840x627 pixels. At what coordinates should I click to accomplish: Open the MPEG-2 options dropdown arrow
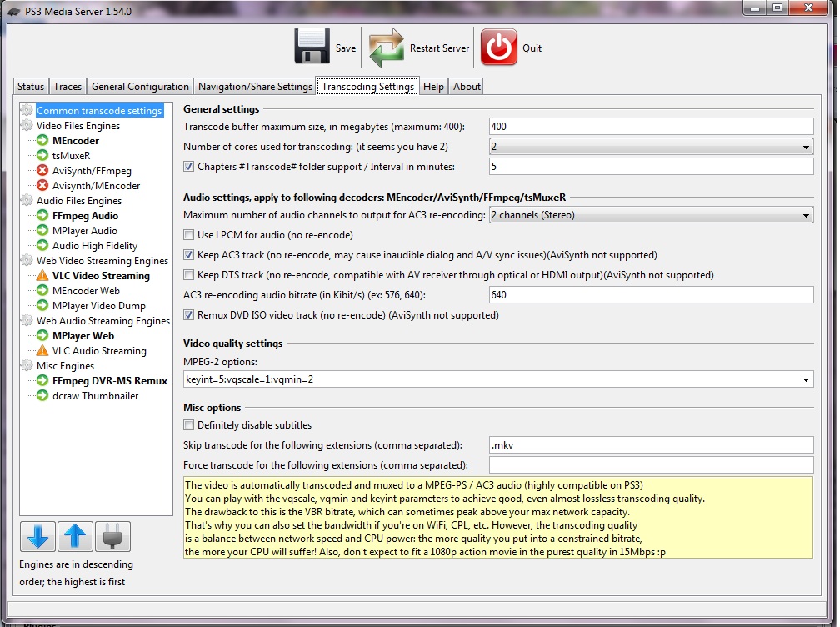[806, 379]
